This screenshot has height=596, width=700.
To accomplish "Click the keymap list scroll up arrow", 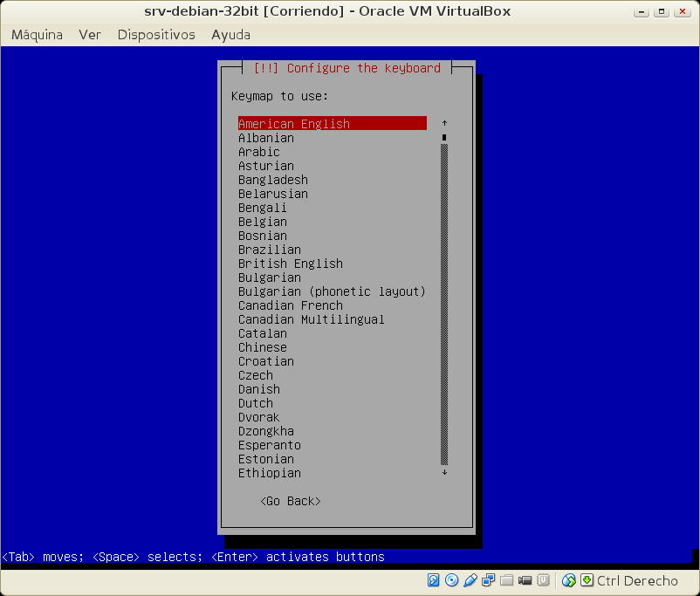I will pos(444,124).
